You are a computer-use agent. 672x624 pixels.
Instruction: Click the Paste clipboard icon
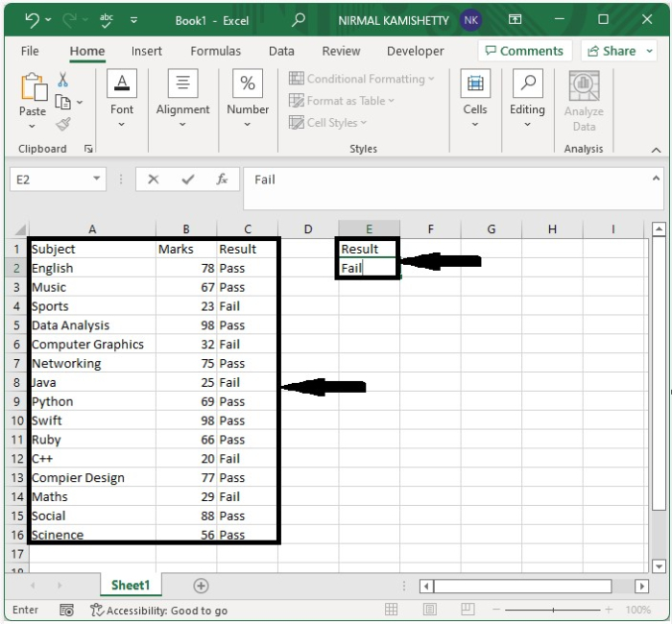click(34, 87)
